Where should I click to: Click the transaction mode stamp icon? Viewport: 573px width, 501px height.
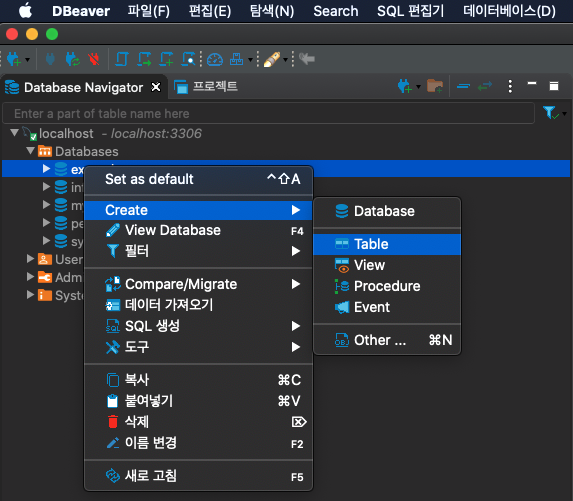coord(236,59)
